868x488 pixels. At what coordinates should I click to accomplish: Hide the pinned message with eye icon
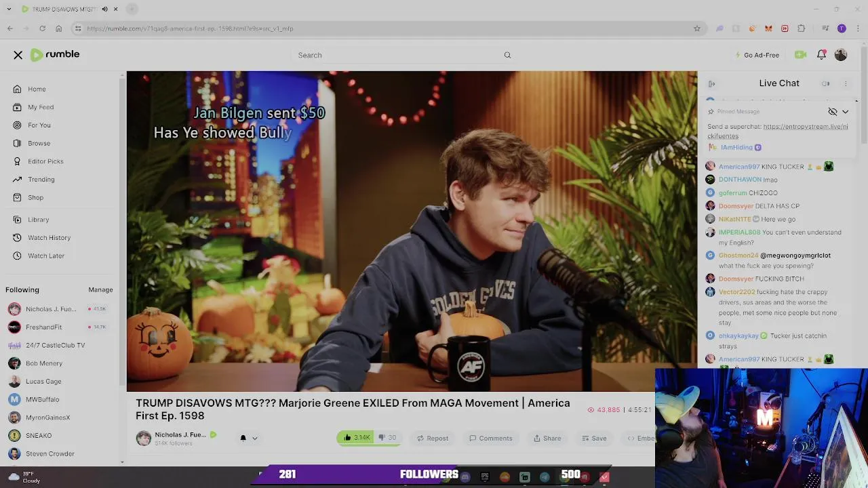pos(833,112)
